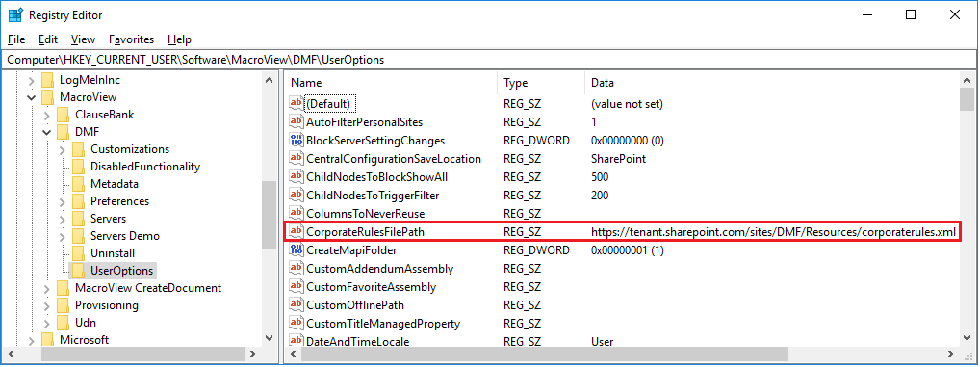Select the ClauseBank folder icon
Viewport: 980px width, 367px height.
[x=64, y=115]
